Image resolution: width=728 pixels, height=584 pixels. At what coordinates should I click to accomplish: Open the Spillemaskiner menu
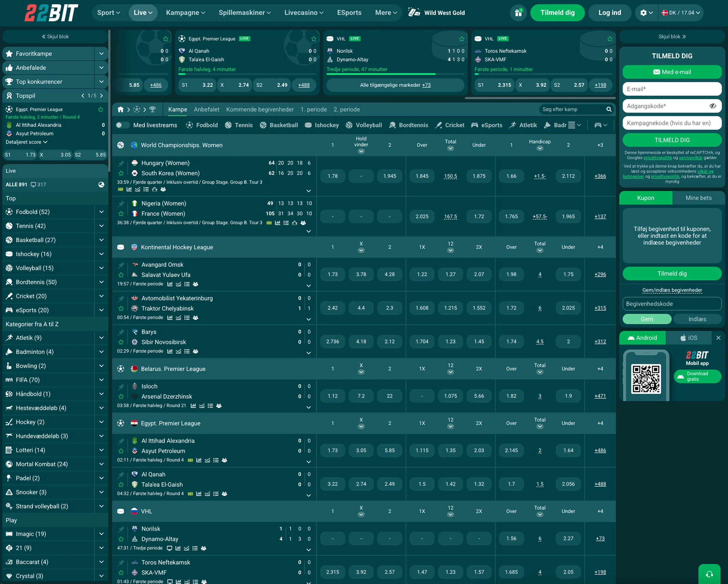pyautogui.click(x=244, y=13)
